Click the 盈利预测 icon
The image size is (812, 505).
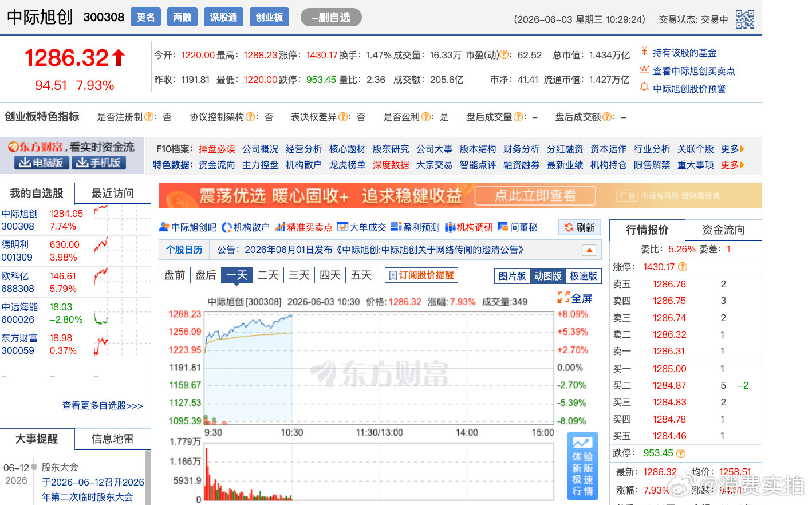[x=396, y=227]
